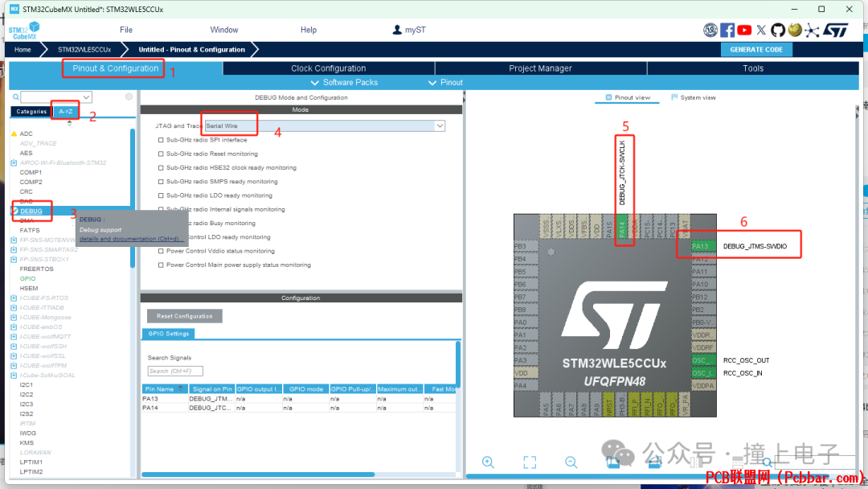
Task: Expand the FP-SNS-SMARTAG2 tree node
Action: pos(14,250)
